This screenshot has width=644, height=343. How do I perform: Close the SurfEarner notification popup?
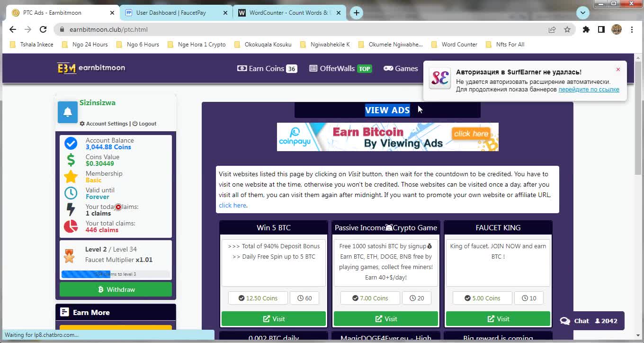618,70
